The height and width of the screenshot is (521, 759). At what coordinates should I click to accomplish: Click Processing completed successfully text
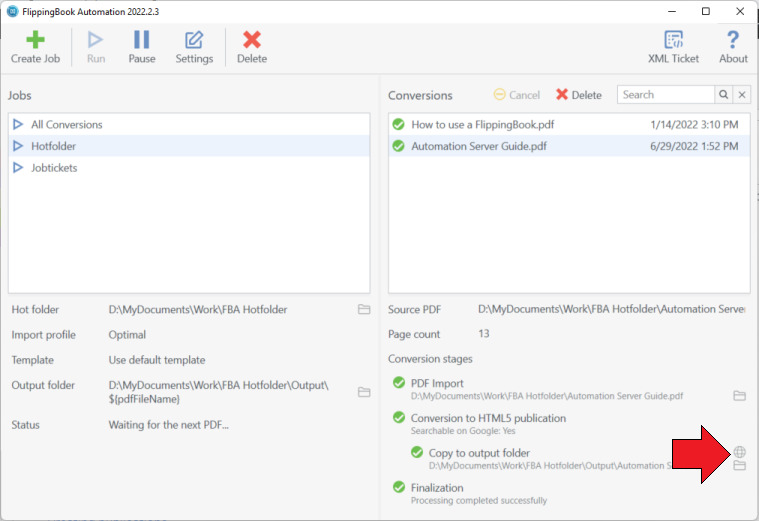click(x=479, y=500)
